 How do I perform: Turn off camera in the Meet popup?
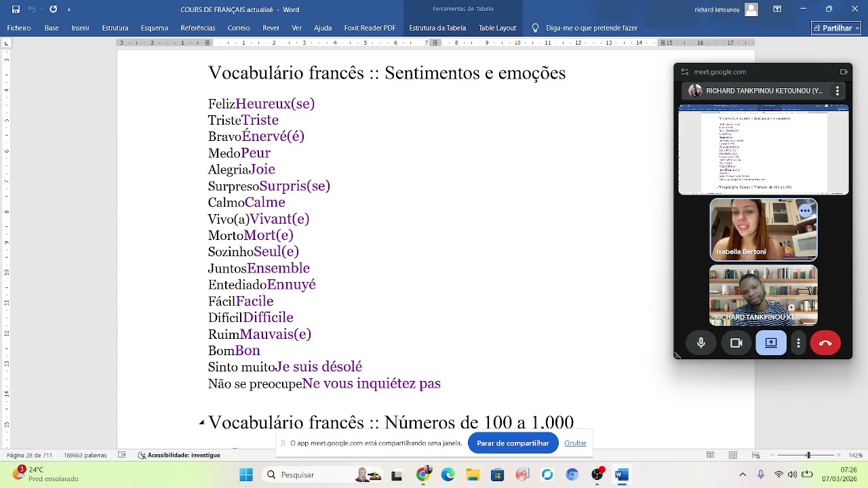736,343
